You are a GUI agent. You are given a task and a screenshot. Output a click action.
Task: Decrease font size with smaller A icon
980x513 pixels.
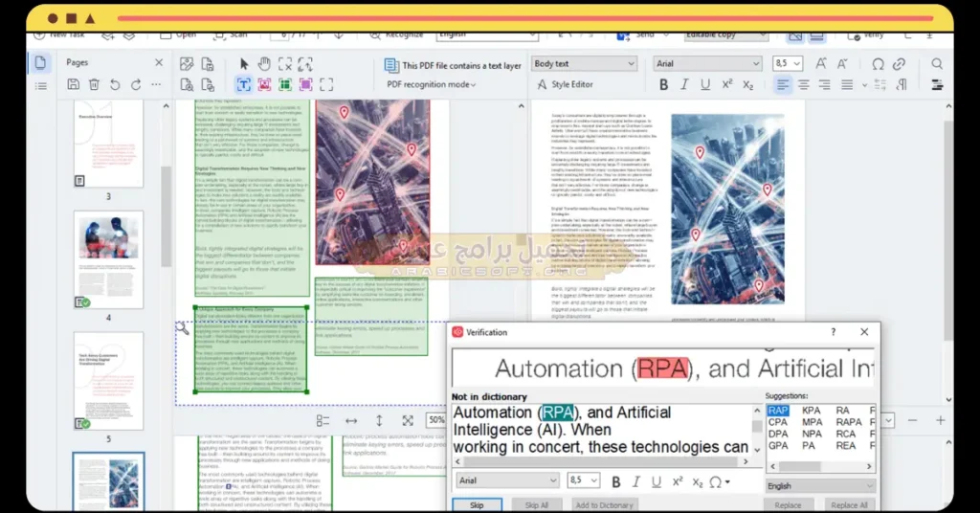842,63
